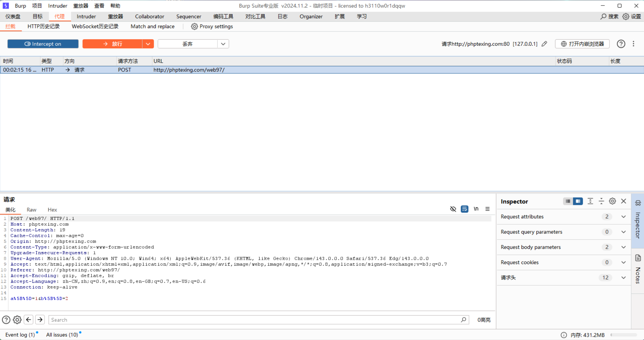The width and height of the screenshot is (644, 340).
Task: Open the dropdown arrow beside 放行 button
Action: click(148, 44)
